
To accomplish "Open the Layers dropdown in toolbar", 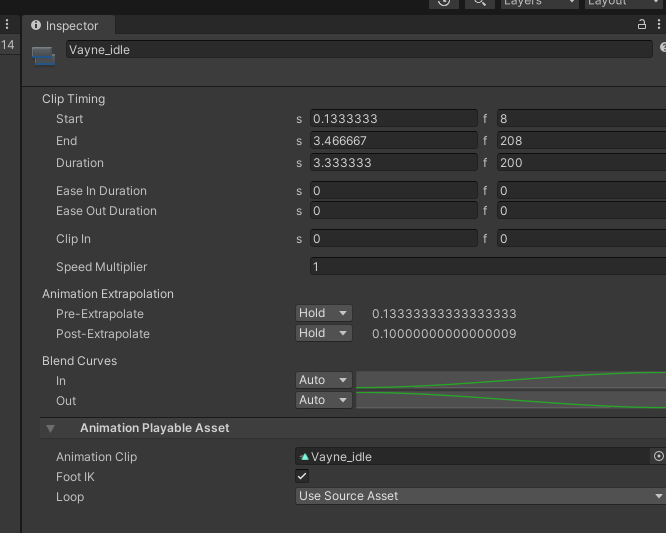I will coord(538,3).
